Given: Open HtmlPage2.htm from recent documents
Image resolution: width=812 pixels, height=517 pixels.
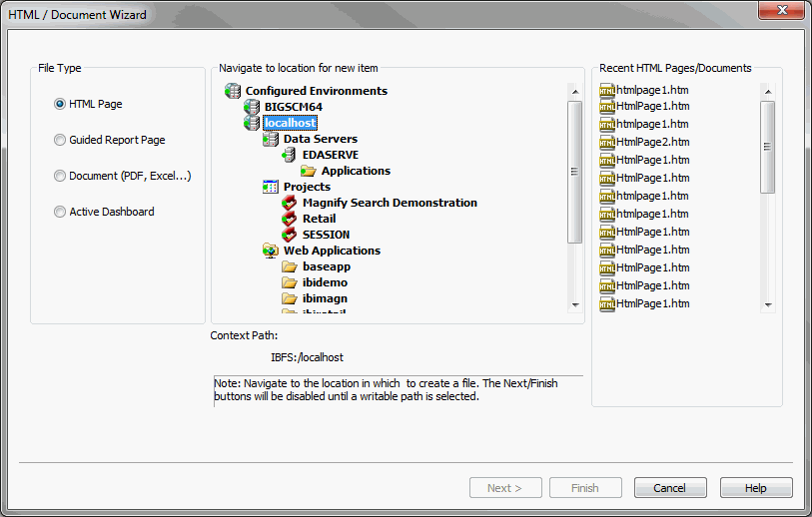Looking at the screenshot, I should (652, 143).
